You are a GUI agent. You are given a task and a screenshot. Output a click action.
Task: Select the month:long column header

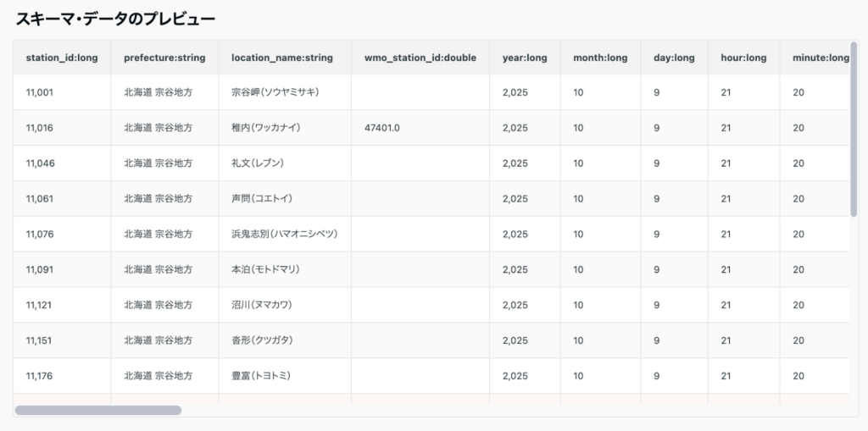coord(600,58)
